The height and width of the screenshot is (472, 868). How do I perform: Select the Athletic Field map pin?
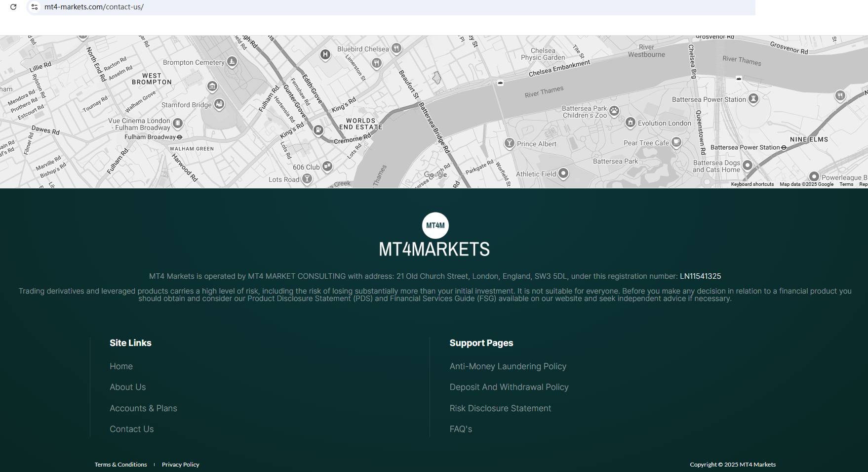pos(563,173)
